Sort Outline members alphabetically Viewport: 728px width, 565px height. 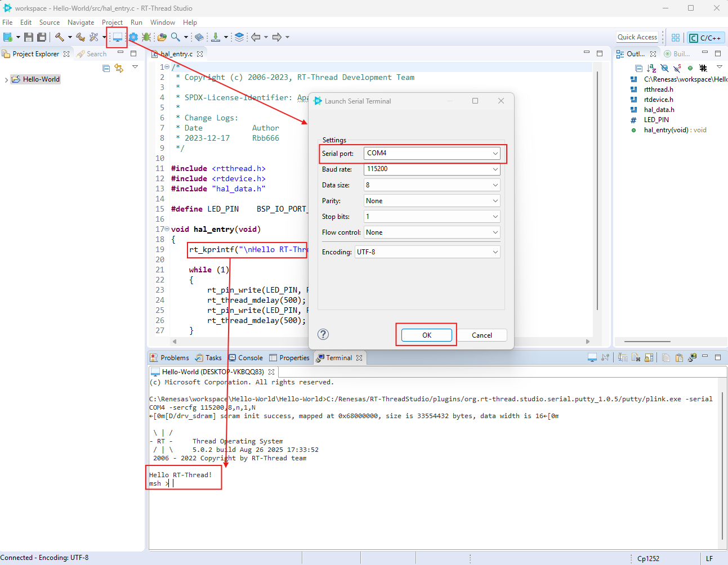651,68
